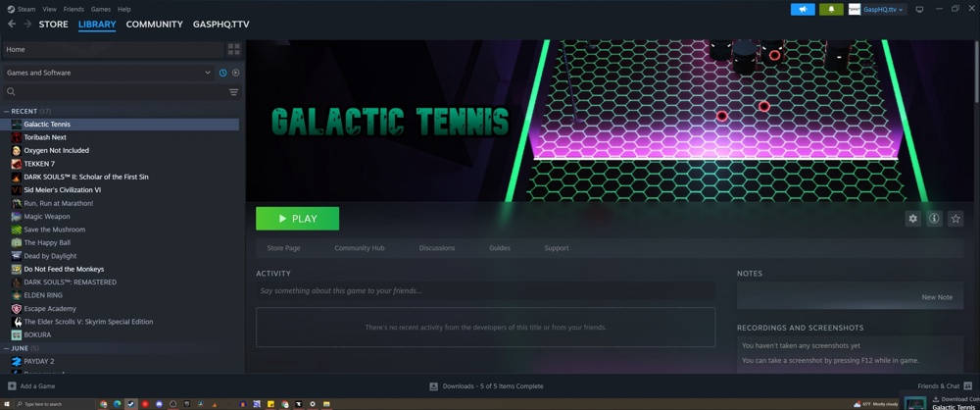The height and width of the screenshot is (410, 980).
Task: Click PAYDAY 2 game icon
Action: point(17,361)
